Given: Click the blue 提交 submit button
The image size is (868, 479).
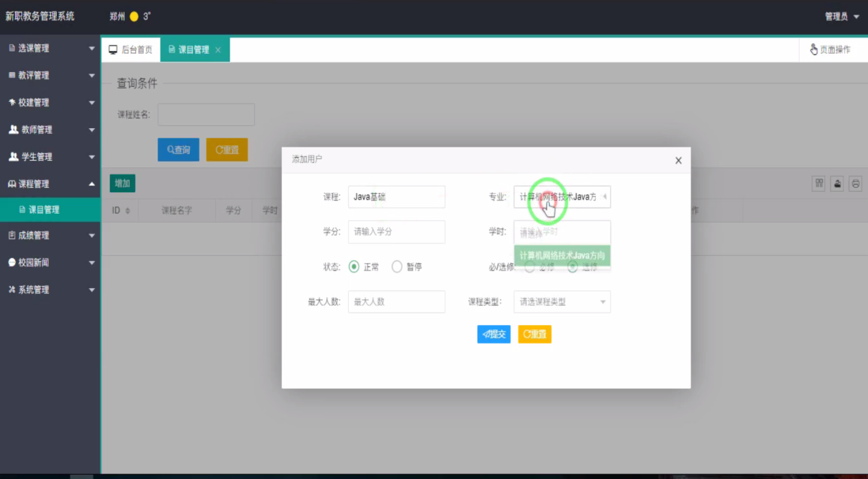Looking at the screenshot, I should [494, 334].
